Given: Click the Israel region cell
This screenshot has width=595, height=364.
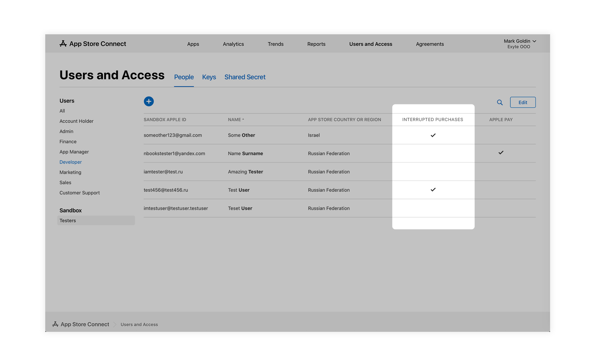Looking at the screenshot, I should [314, 135].
